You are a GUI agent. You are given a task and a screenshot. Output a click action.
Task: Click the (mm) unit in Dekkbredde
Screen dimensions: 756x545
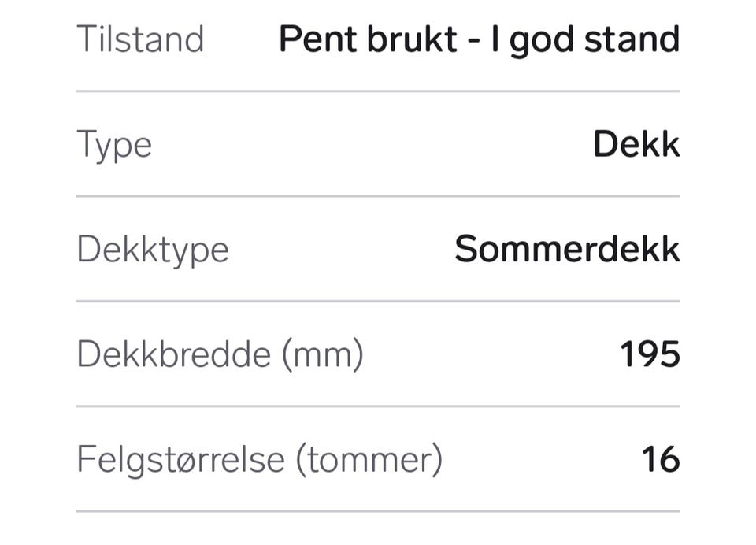323,355
